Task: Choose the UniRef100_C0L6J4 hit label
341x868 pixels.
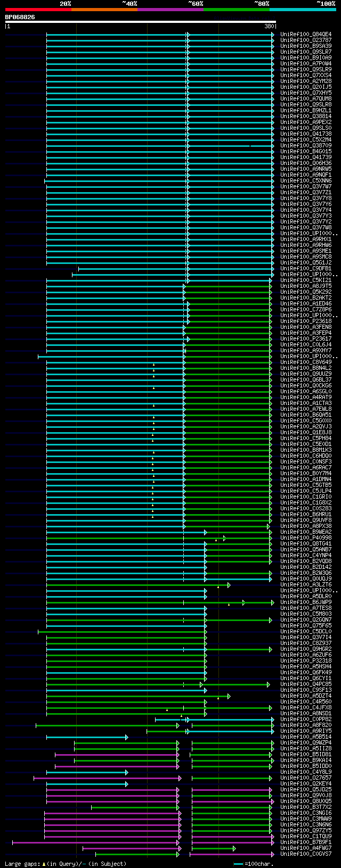Action: 306,345
